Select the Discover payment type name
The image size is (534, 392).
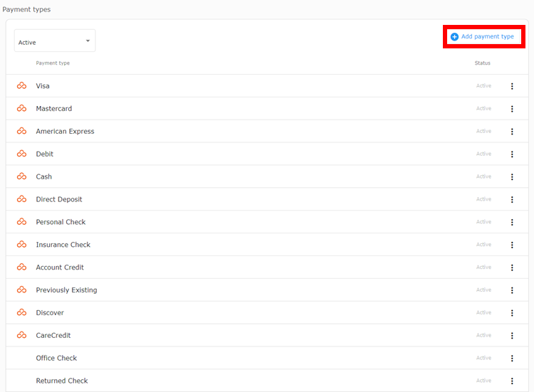50,313
